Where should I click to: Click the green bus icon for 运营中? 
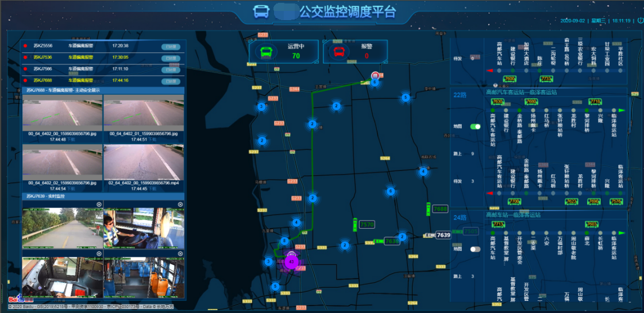click(267, 52)
